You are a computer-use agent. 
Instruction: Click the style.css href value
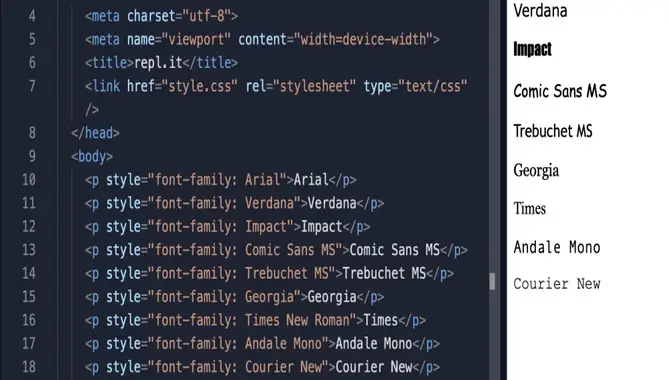click(x=200, y=86)
